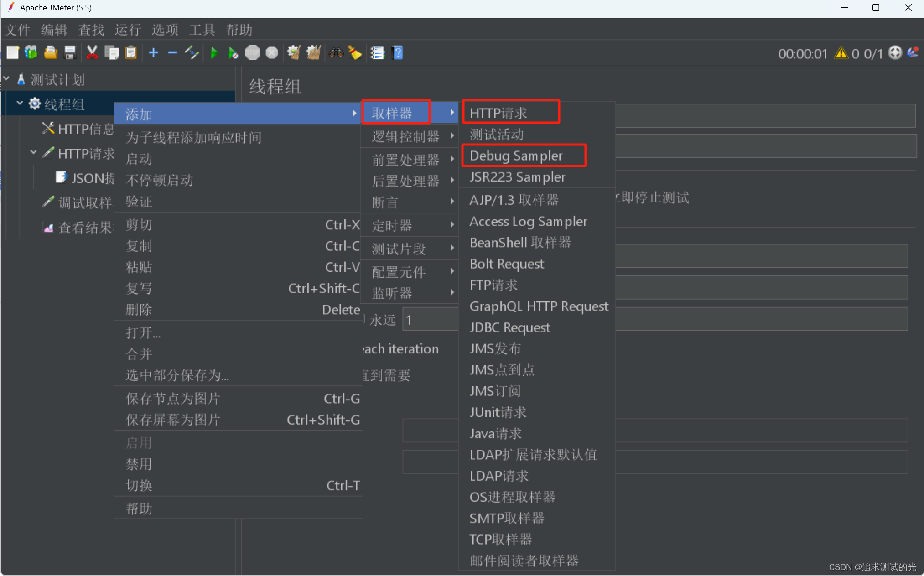This screenshot has width=924, height=576.
Task: Open Search with the binoculars icon
Action: (336, 53)
